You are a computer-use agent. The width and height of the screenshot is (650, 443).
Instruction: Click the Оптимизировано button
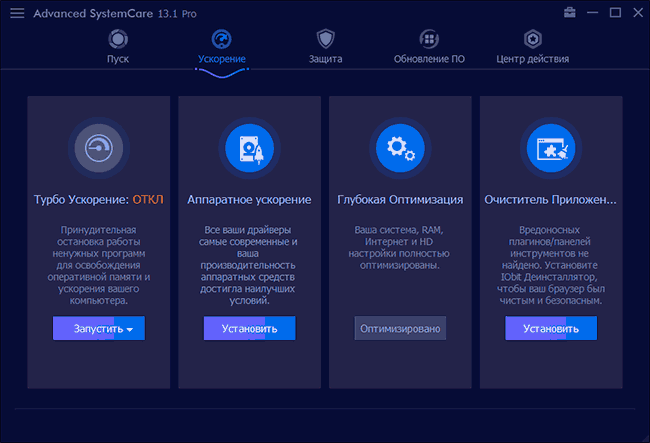click(x=400, y=328)
